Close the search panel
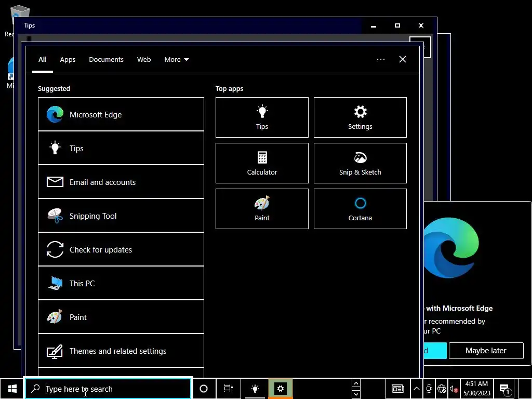This screenshot has width=532, height=399. pos(403,59)
